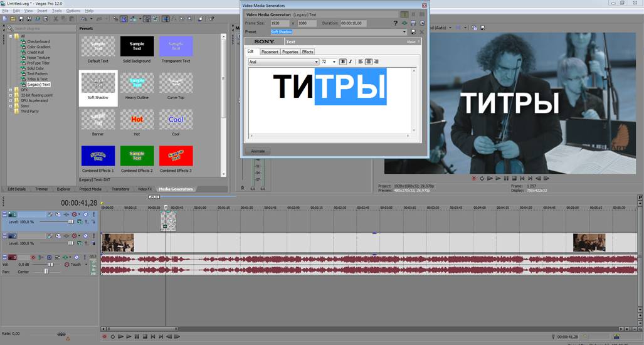This screenshot has width=644, height=345.
Task: Click the Save Preset disk icon in generator dialog
Action: click(413, 31)
